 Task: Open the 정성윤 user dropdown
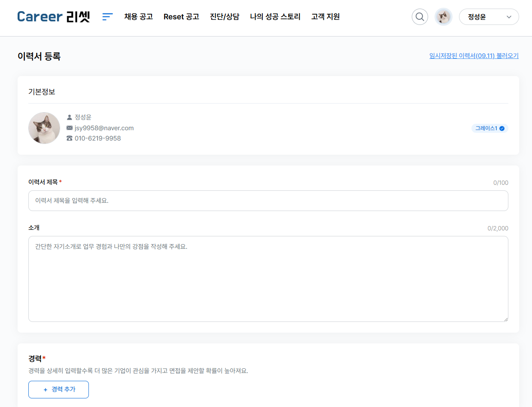pos(489,17)
